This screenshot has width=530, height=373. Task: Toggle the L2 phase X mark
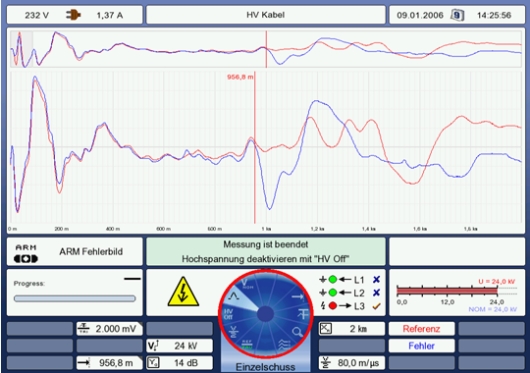click(376, 293)
